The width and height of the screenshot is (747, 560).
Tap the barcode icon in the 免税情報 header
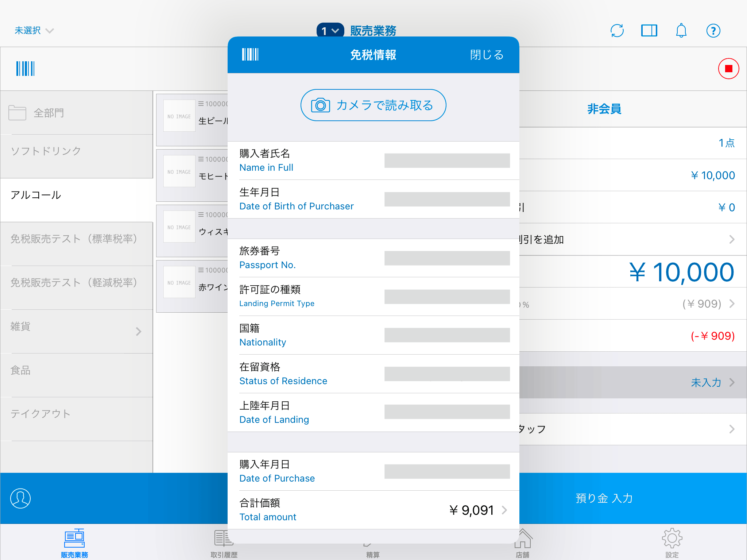click(250, 55)
